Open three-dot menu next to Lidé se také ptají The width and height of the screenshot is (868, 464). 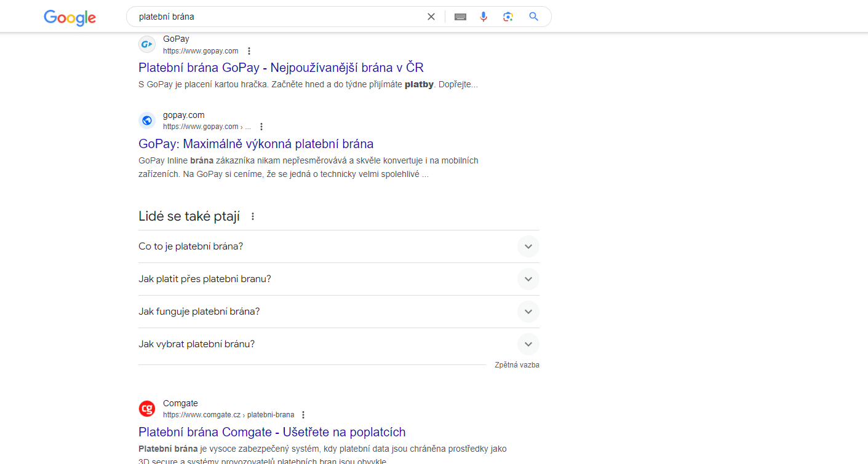(252, 216)
